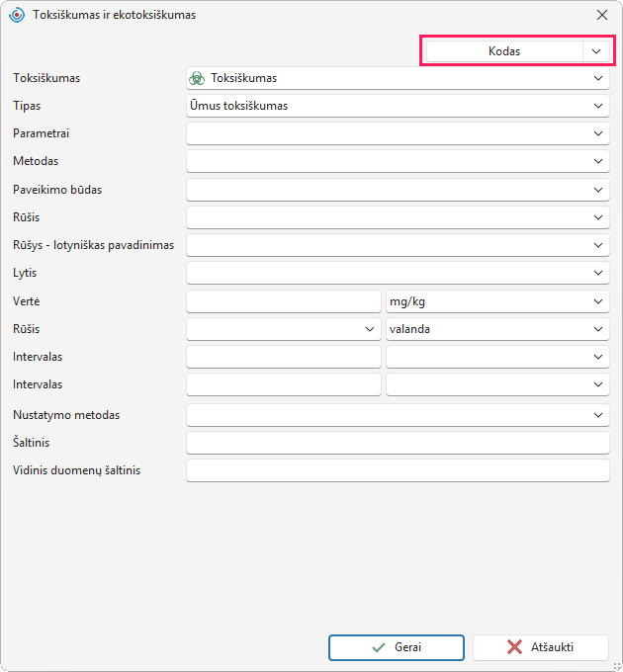Click the app logo icon in title bar
Screen dimensions: 623x672
17,15
